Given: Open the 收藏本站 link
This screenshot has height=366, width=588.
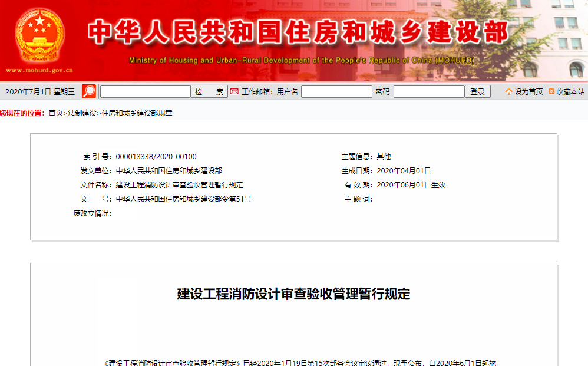Looking at the screenshot, I should 570,92.
